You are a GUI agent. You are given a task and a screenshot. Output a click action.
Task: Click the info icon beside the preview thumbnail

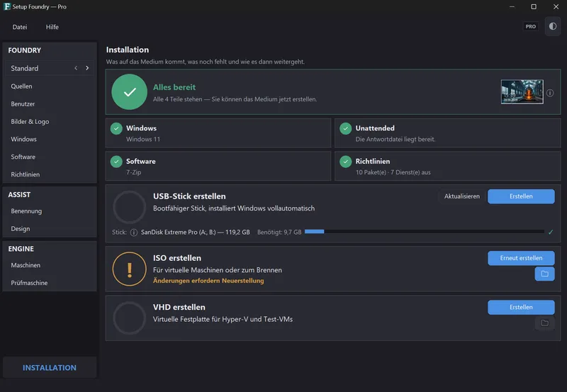click(x=550, y=93)
